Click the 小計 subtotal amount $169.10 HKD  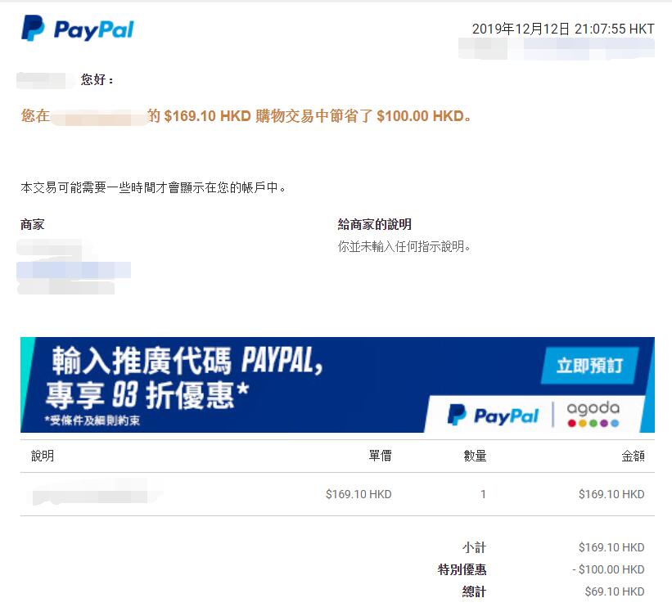611,547
